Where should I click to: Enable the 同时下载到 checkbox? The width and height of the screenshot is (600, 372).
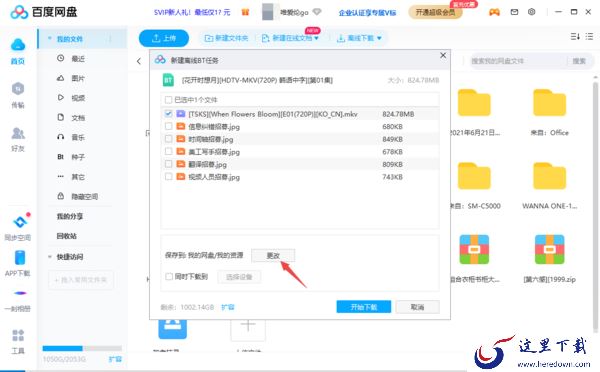point(168,276)
